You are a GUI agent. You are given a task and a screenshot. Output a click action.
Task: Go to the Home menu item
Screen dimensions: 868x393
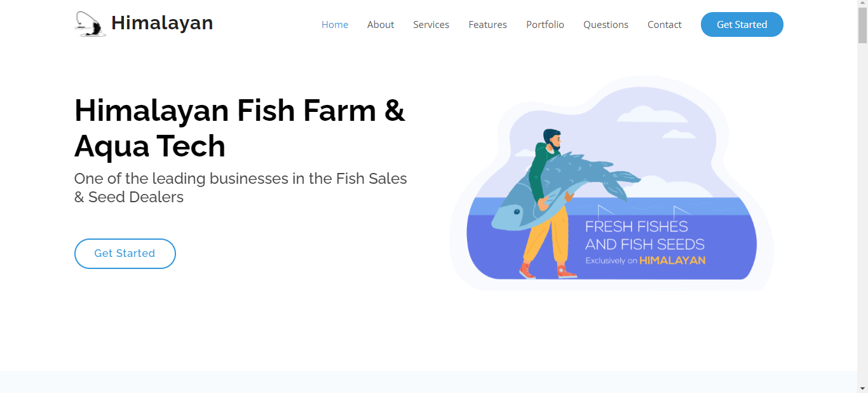point(335,25)
